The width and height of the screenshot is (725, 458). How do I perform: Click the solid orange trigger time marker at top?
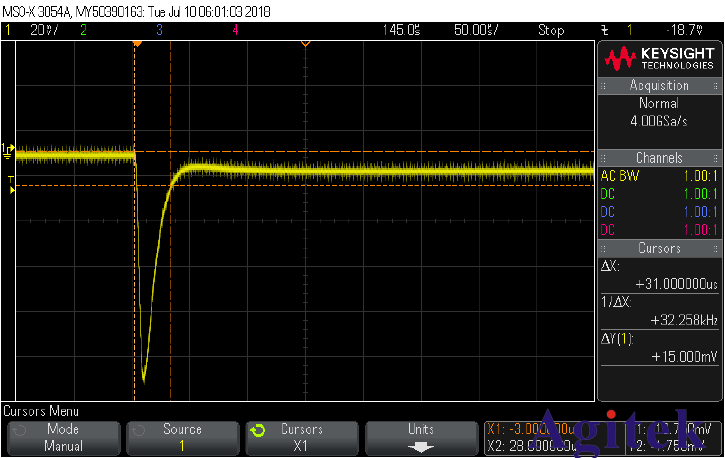(138, 44)
